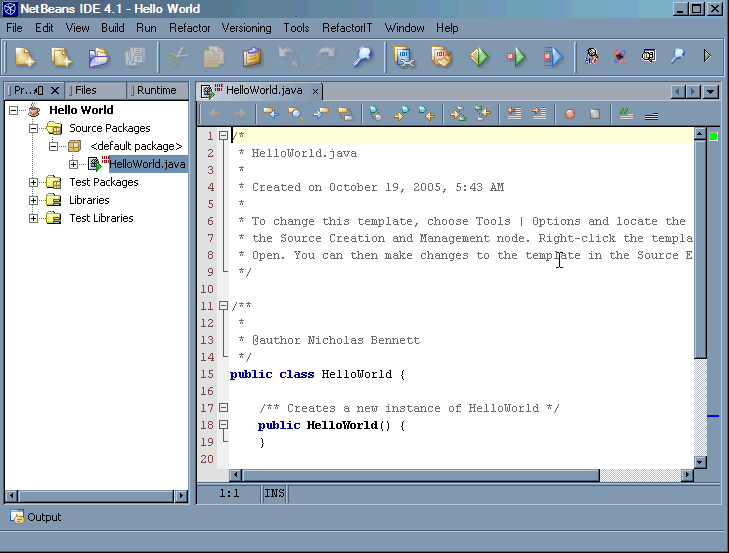
Task: Open the File menu
Action: [x=14, y=28]
